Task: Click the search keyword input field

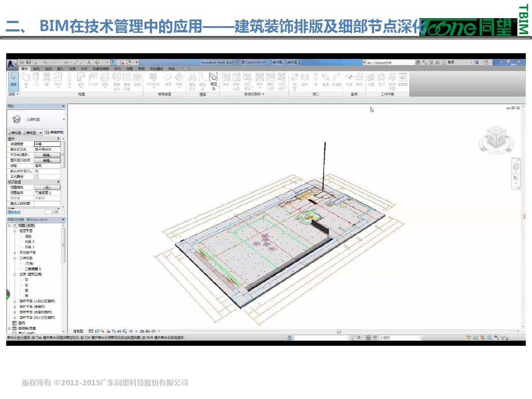Action: click(x=388, y=63)
